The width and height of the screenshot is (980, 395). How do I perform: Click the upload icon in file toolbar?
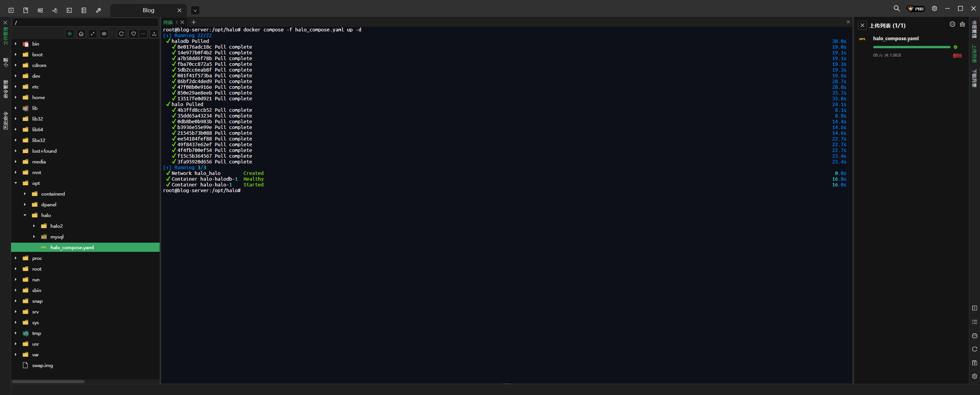(154, 34)
